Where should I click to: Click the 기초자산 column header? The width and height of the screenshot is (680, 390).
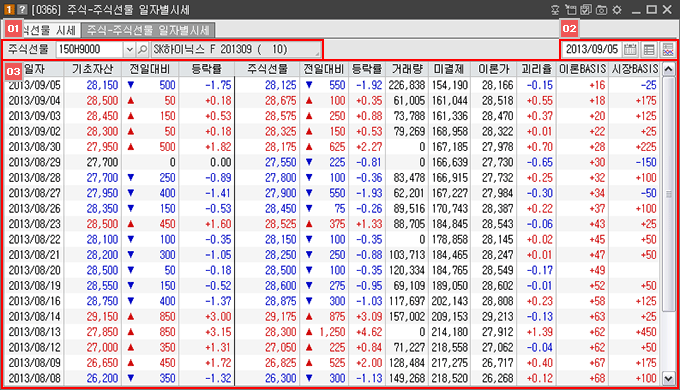click(x=92, y=69)
